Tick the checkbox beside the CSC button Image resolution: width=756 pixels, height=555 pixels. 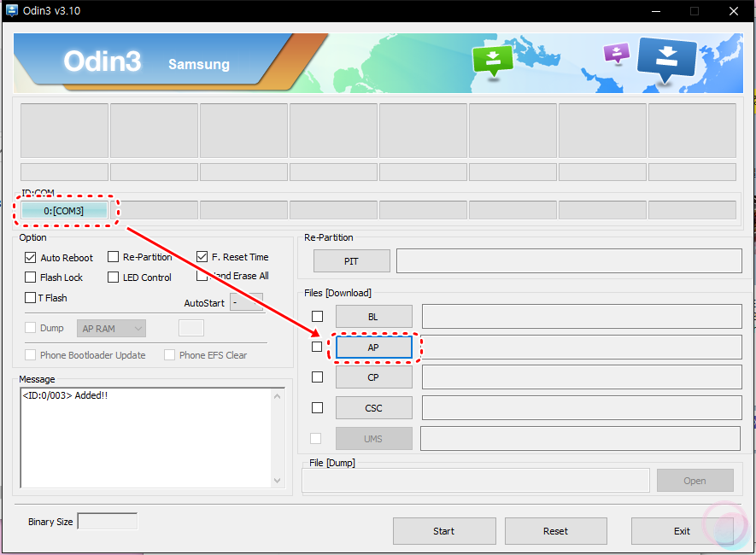click(317, 408)
